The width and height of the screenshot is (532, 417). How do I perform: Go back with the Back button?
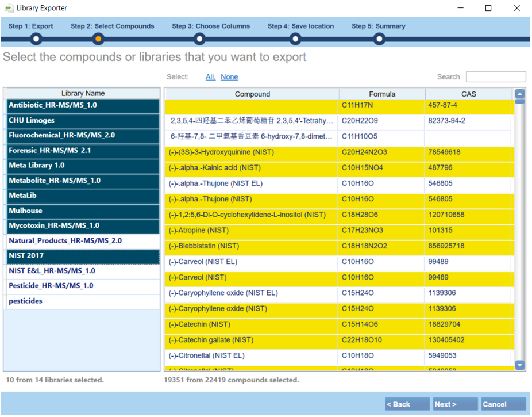(407, 404)
